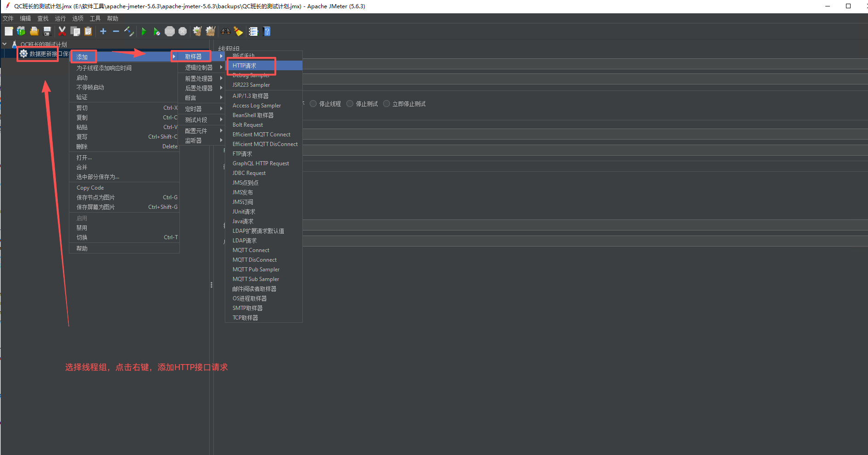
Task: Open the 查找 menu
Action: pos(43,18)
